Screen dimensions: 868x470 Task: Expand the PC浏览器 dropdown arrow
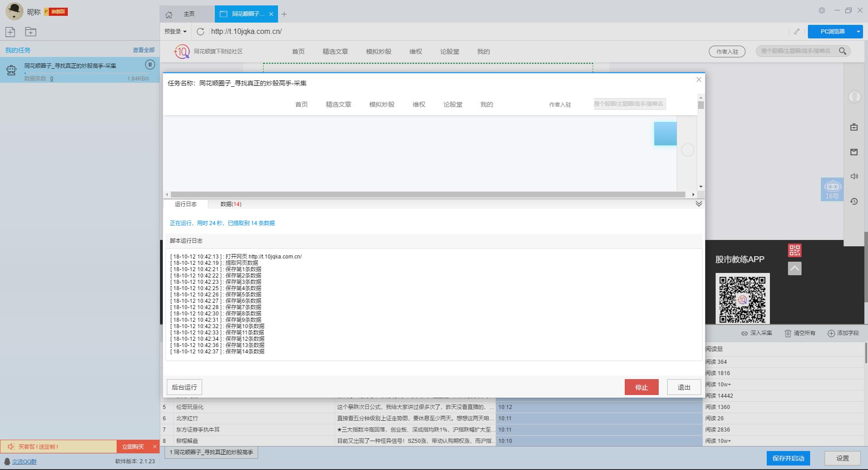point(858,32)
